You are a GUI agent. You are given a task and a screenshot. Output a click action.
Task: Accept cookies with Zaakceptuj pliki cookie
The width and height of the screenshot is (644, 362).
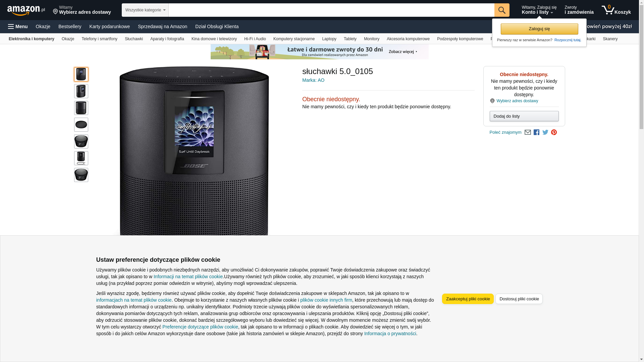(468, 299)
